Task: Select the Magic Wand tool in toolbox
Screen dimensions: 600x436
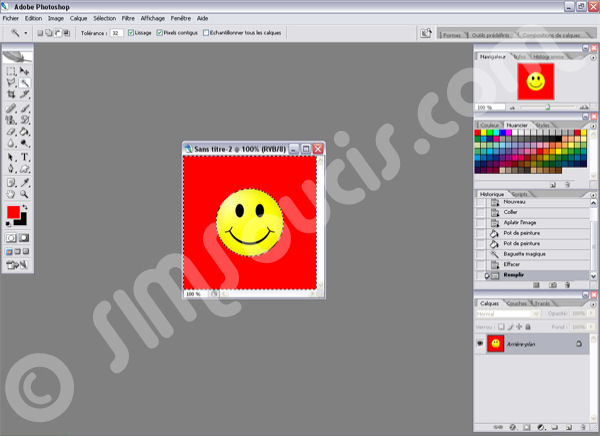Action: click(24, 83)
